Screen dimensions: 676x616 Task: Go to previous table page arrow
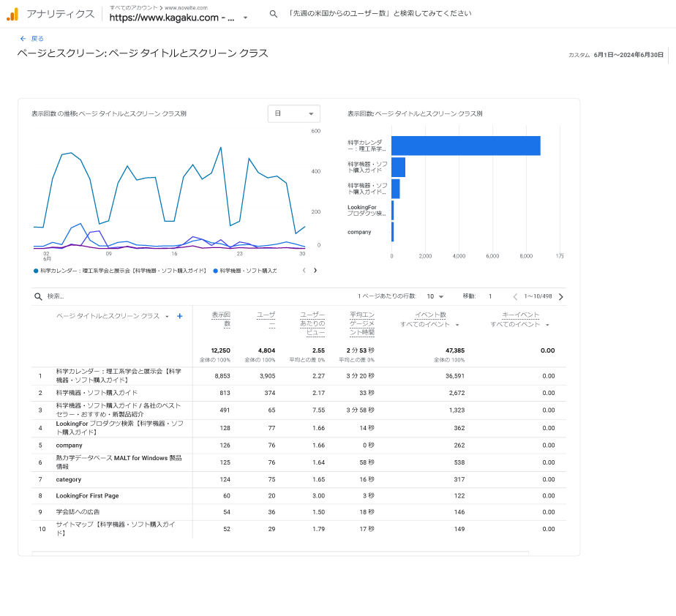[x=515, y=296]
